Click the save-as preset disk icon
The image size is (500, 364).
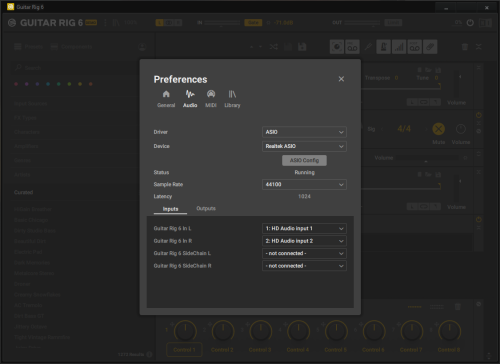(302, 47)
